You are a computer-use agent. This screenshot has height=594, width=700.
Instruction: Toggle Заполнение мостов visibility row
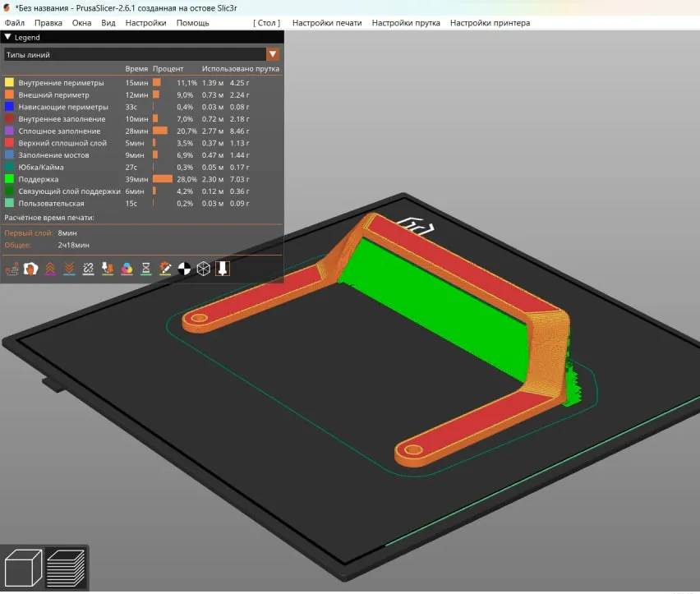141,154
